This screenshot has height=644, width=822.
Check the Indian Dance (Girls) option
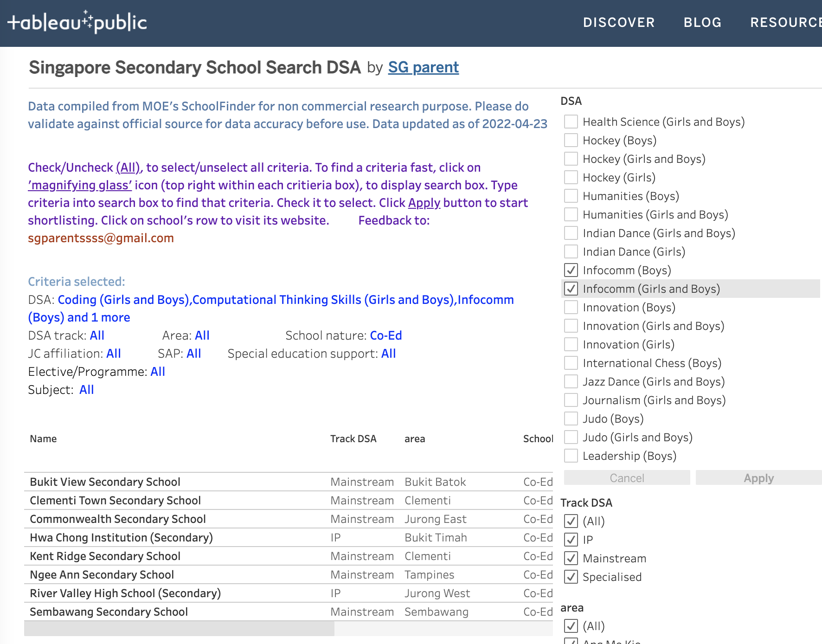pyautogui.click(x=571, y=251)
